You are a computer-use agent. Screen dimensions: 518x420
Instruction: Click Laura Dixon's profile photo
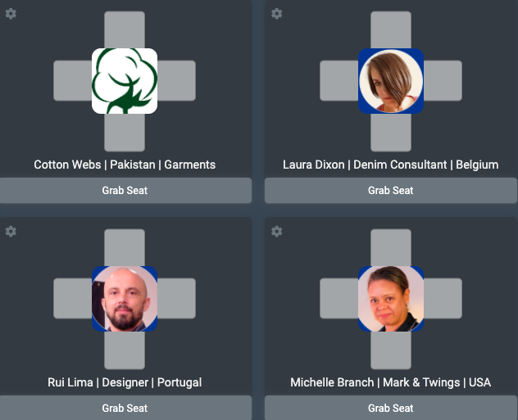point(391,81)
